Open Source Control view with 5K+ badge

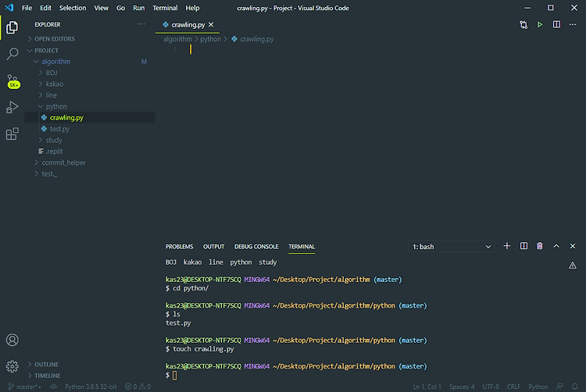[x=13, y=81]
